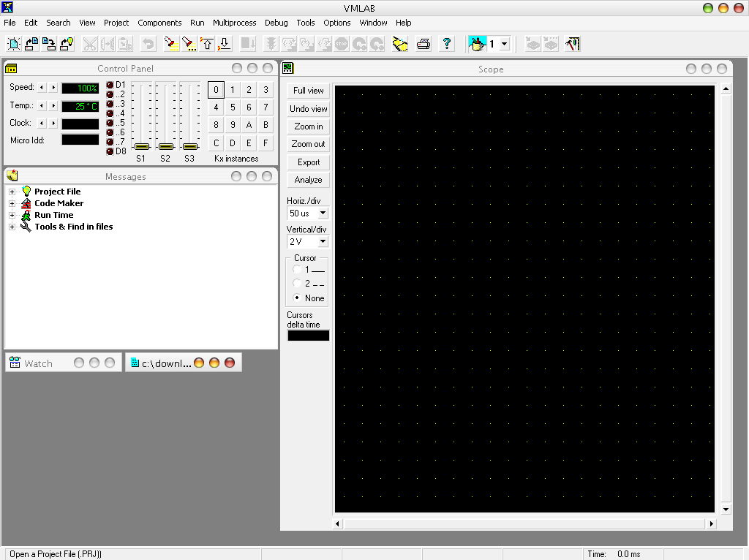Viewport: 749px width, 560px height.
Task: Click the Control Panel window icon
Action: pyautogui.click(x=11, y=69)
